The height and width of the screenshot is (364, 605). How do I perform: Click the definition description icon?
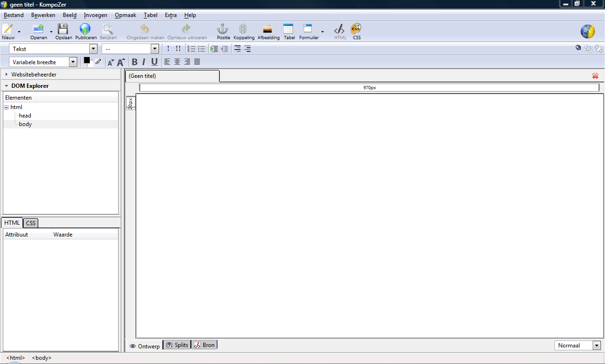[x=248, y=49]
